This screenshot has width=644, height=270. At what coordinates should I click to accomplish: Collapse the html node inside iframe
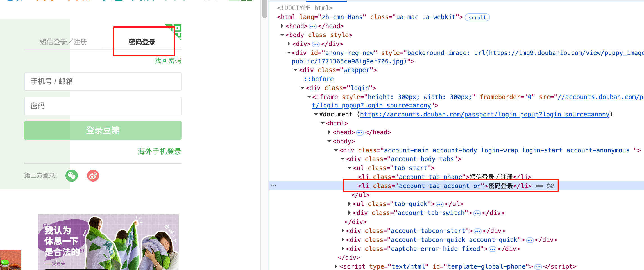click(323, 123)
